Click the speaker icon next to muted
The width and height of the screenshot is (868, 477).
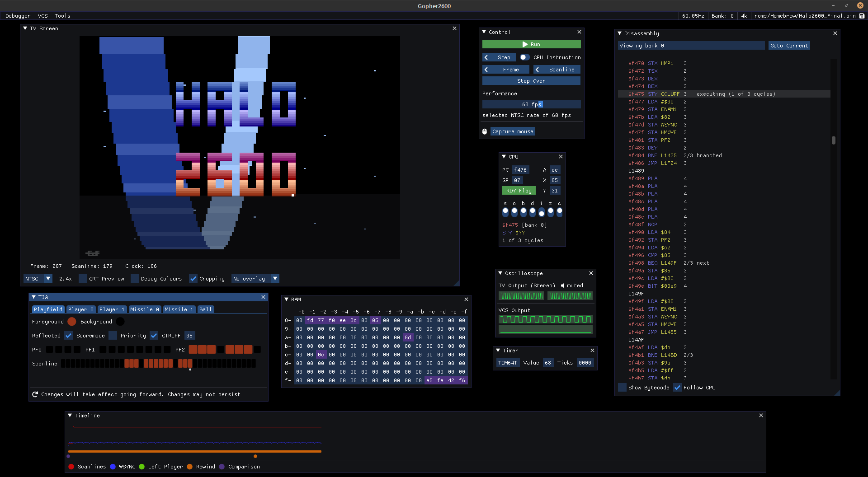click(563, 285)
